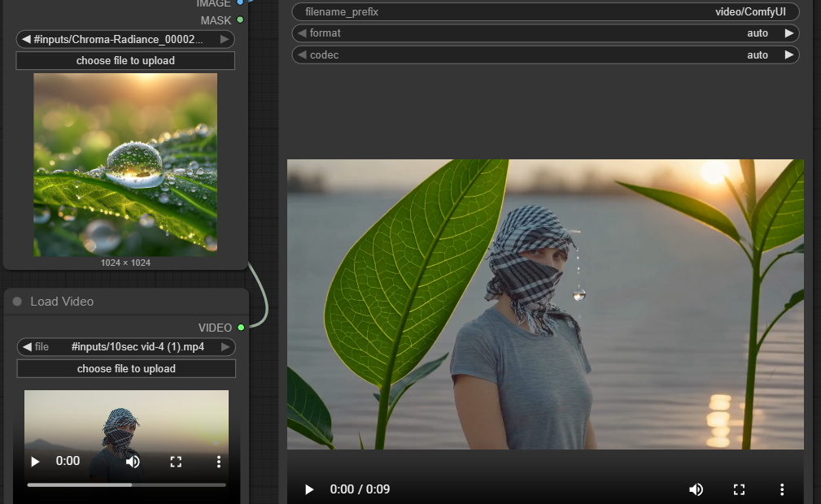The height and width of the screenshot is (504, 821).
Task: Select previous value for codec
Action: point(302,55)
